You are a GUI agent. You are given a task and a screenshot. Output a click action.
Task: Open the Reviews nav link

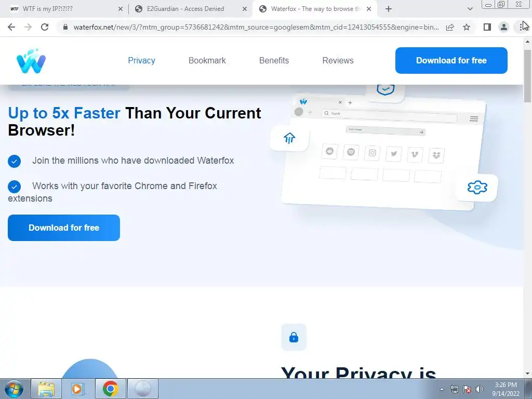[338, 60]
